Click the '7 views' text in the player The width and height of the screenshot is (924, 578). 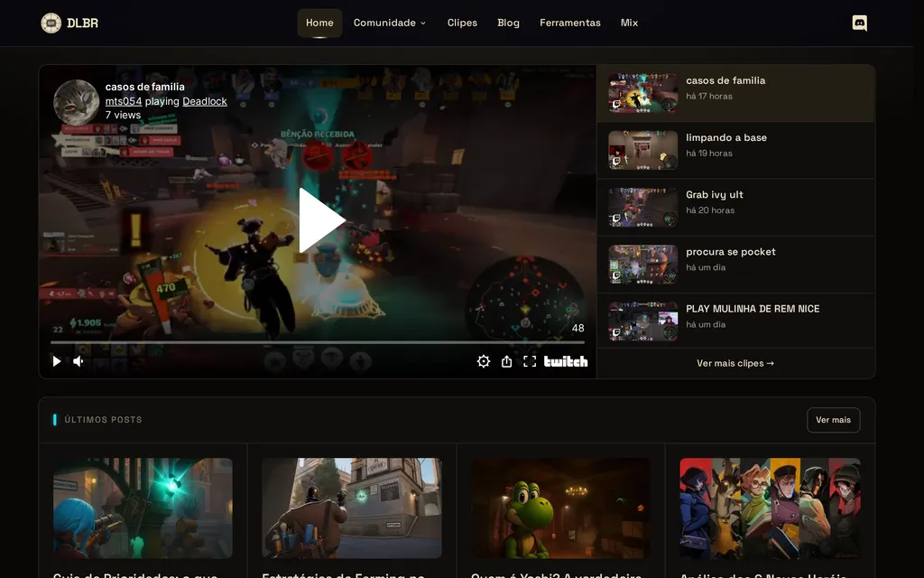123,115
